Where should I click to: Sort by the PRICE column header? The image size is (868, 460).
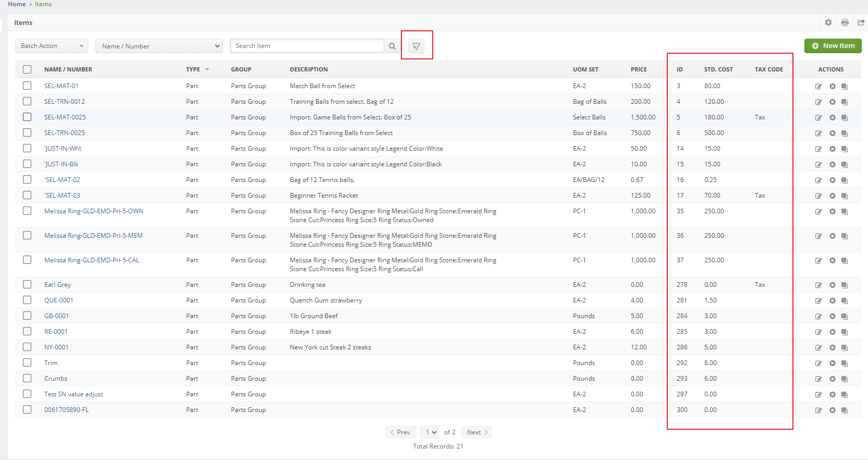[x=639, y=69]
